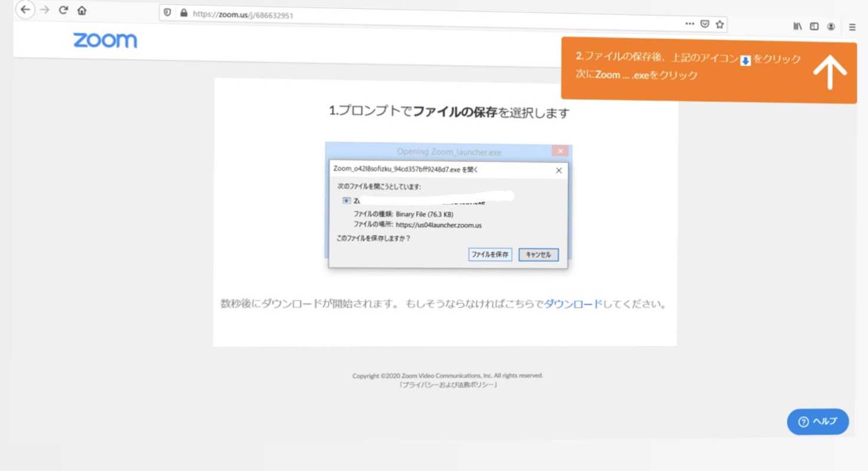Click the illustrated ファイルを保存 button
The image size is (868, 471).
point(490,255)
